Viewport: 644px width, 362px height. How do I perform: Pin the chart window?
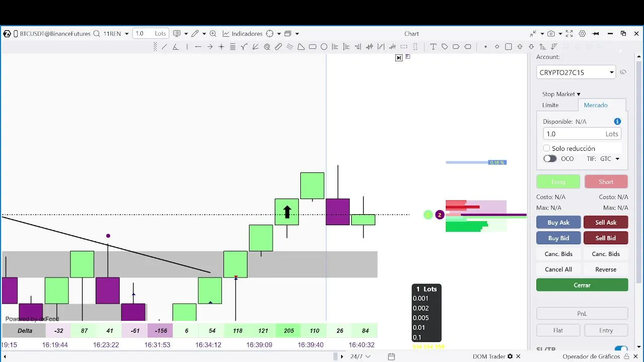click(596, 34)
